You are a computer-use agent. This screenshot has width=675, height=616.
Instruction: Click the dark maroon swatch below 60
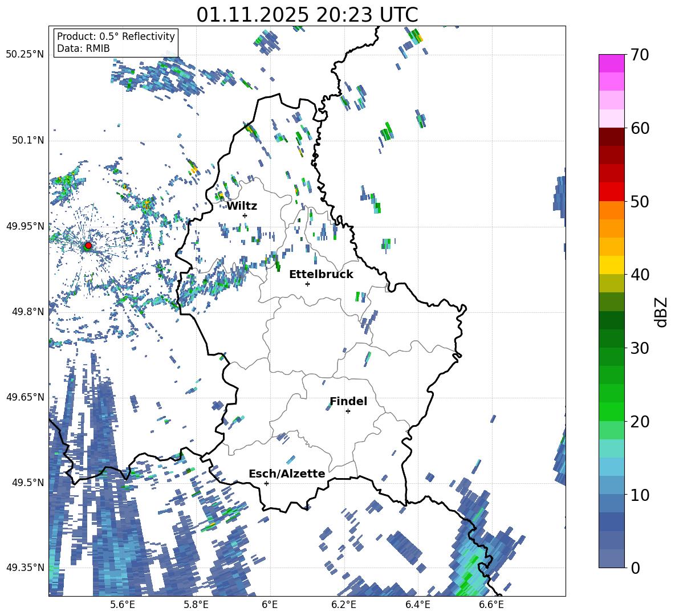click(x=612, y=137)
